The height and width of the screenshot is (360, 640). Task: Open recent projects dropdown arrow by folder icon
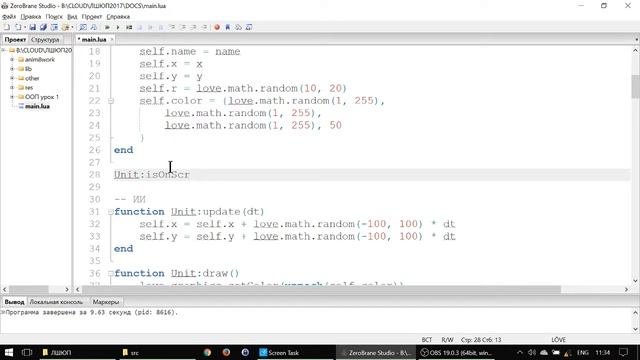pyautogui.click(x=72, y=27)
